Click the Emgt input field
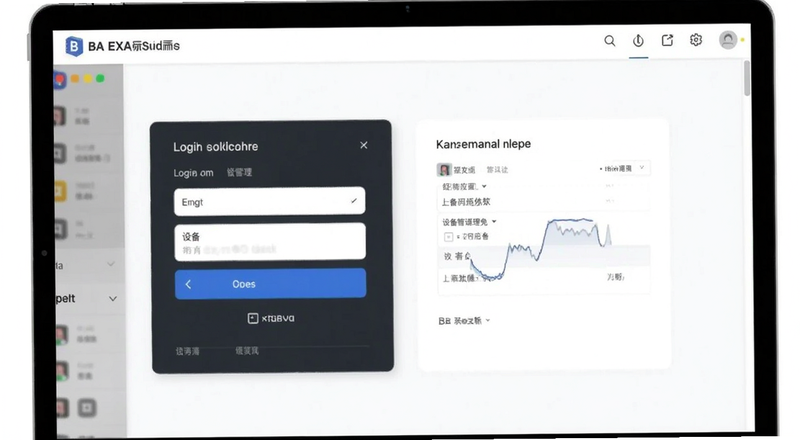800x440 pixels. pos(269,201)
